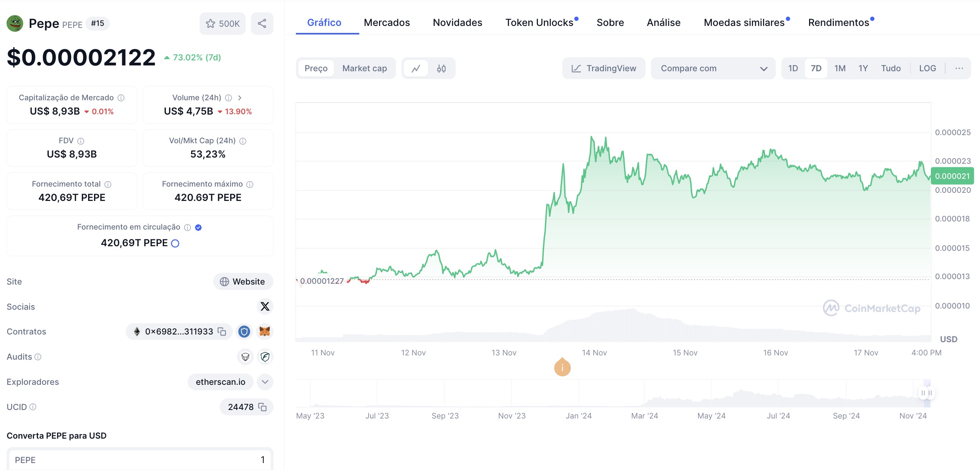Viewport: 980px width, 470px height.
Task: Select Preço chart mode
Action: 316,69
